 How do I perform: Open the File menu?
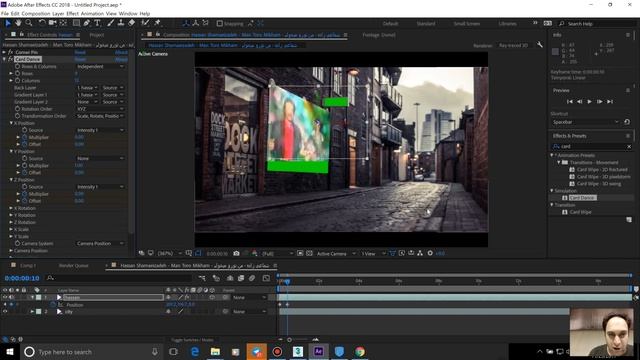click(x=5, y=13)
